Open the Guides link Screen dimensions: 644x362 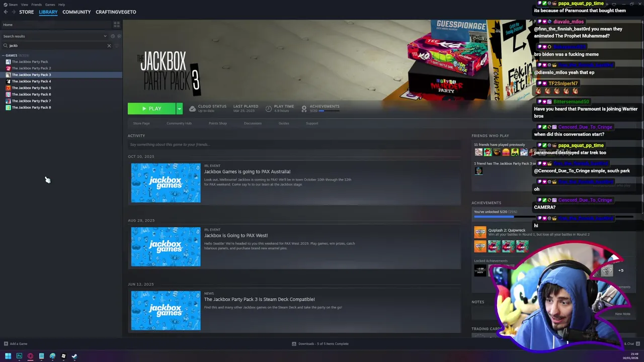coord(284,123)
